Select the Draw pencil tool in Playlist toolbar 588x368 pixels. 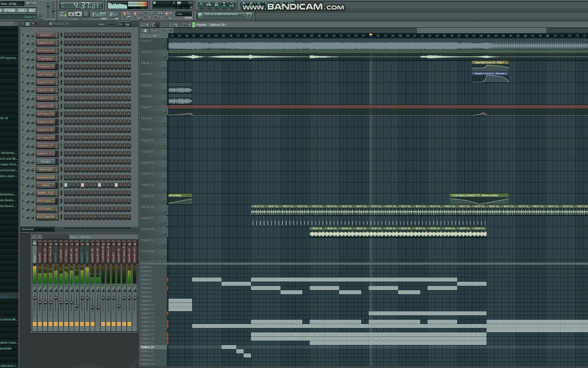pos(153,25)
